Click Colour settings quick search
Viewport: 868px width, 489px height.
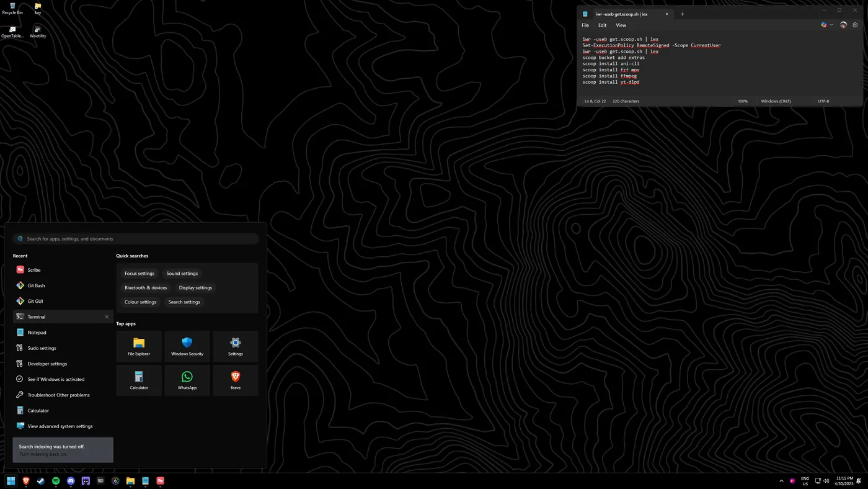(x=140, y=302)
